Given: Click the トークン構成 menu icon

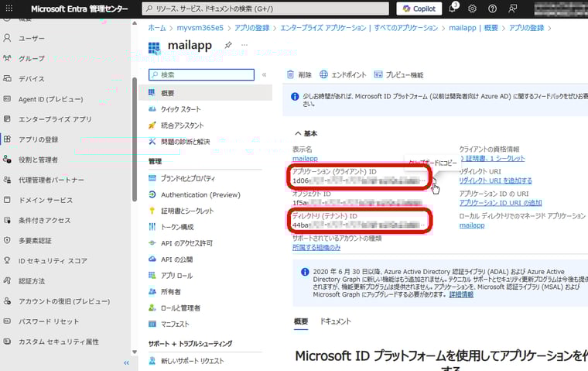Looking at the screenshot, I should point(152,227).
